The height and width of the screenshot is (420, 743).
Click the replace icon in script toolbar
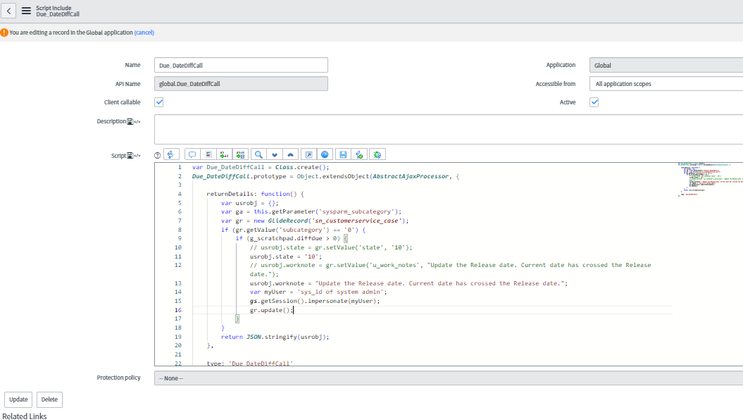[x=224, y=155]
